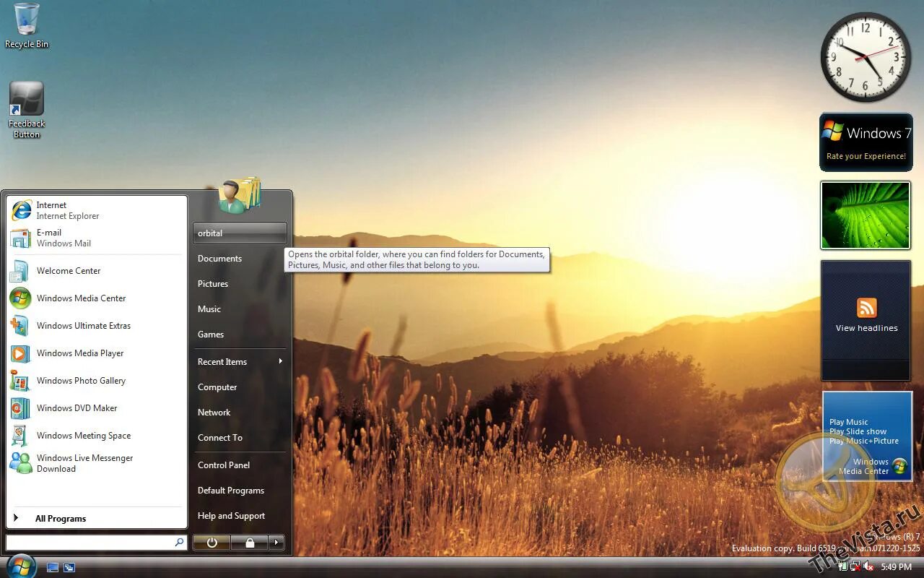
Task: Open Windows Live Messenger Download
Action: point(97,463)
